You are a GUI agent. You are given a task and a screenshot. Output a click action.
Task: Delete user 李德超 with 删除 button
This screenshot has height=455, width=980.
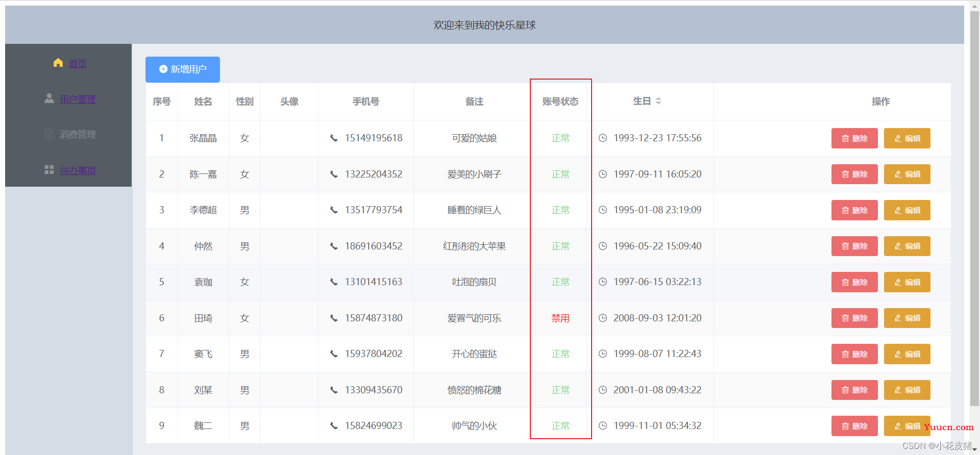point(854,210)
